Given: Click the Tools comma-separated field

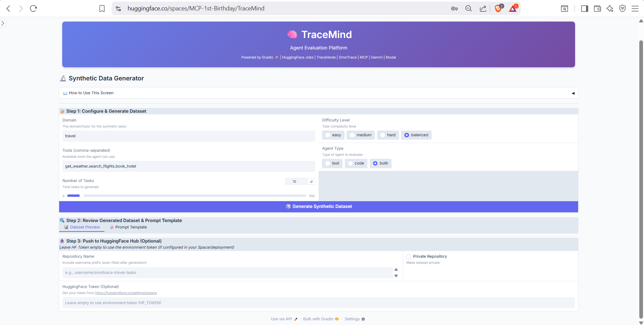Looking at the screenshot, I should [189, 166].
